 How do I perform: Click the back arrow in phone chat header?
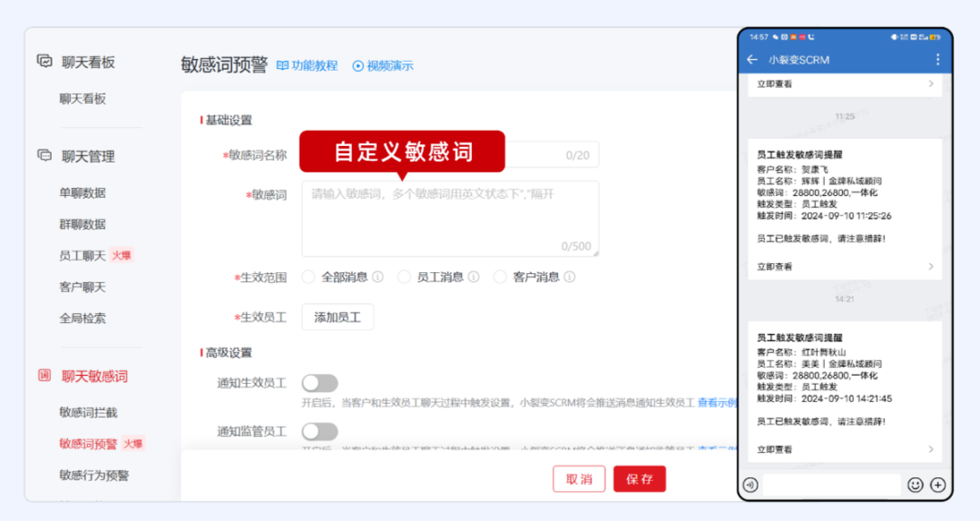(x=751, y=60)
